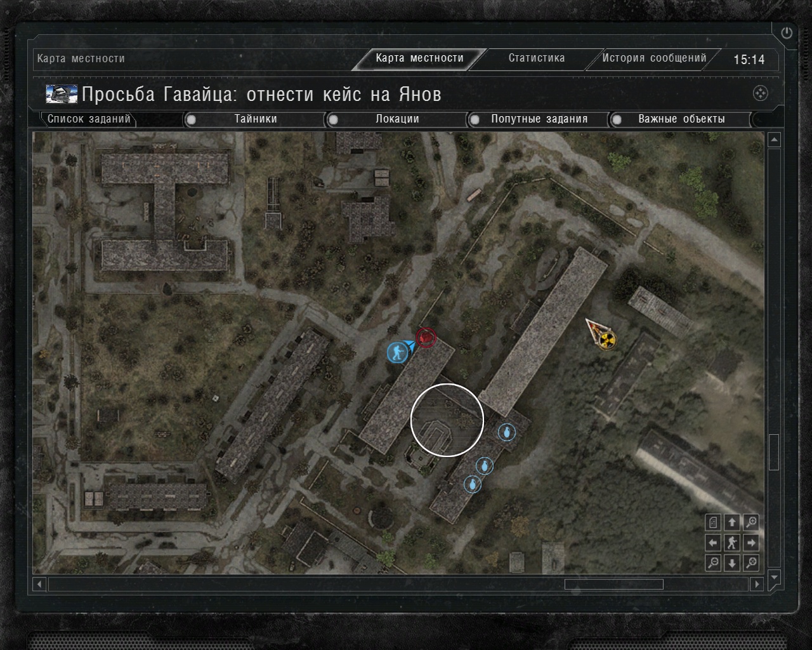This screenshot has height=650, width=812.
Task: Toggle the Локации map filter
Action: (x=396, y=119)
